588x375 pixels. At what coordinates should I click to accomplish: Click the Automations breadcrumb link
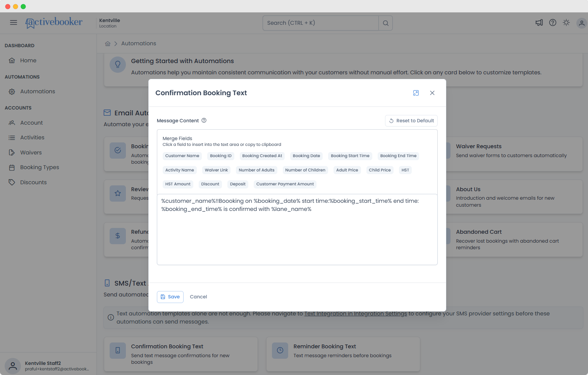click(x=139, y=43)
